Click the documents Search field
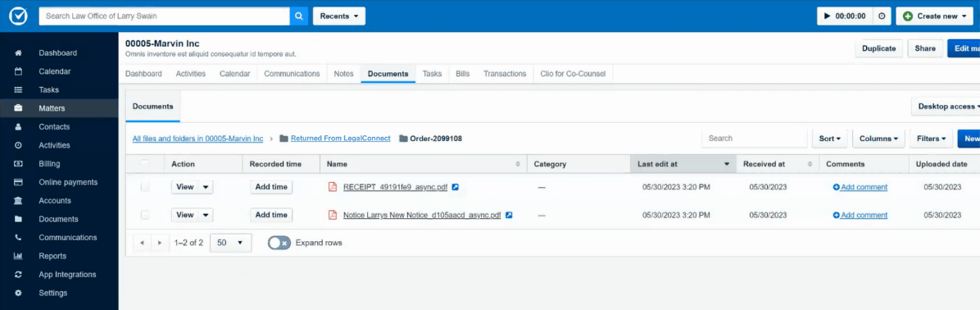The height and width of the screenshot is (310, 980). 755,139
